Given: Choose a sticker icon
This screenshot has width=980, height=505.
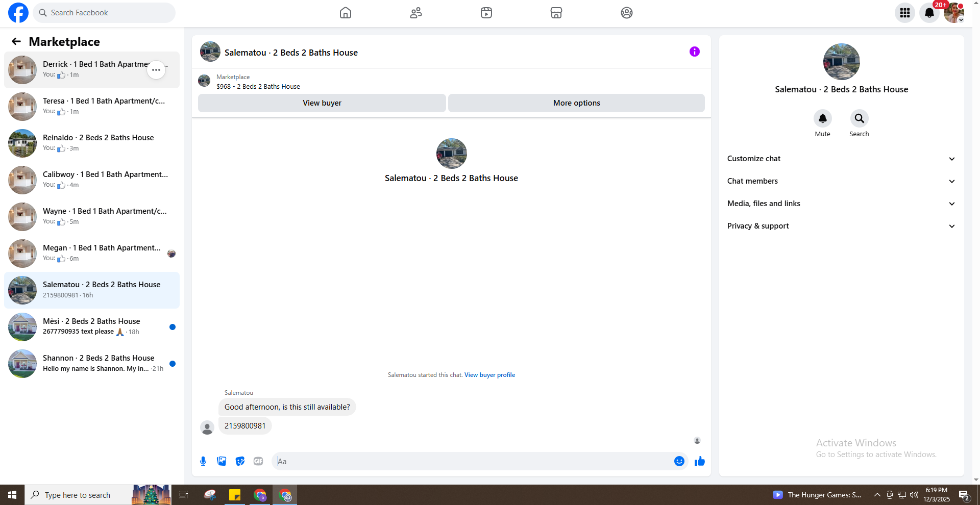Looking at the screenshot, I should click(x=240, y=461).
